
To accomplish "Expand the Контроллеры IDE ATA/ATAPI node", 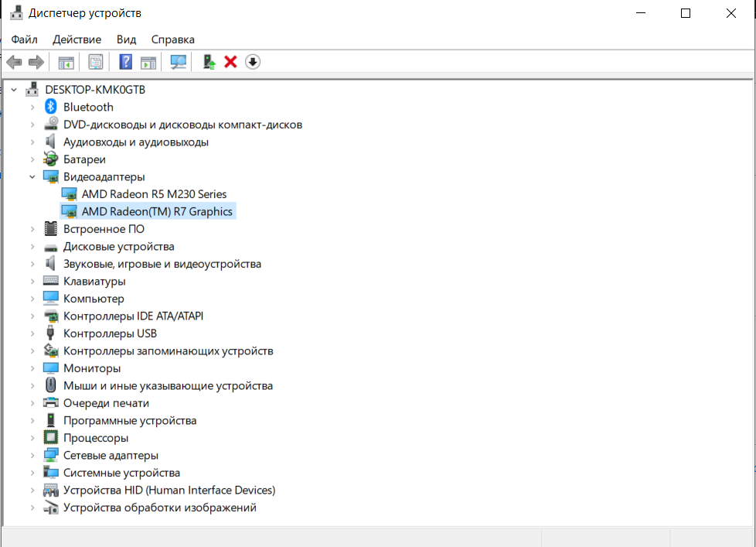I will 32,316.
